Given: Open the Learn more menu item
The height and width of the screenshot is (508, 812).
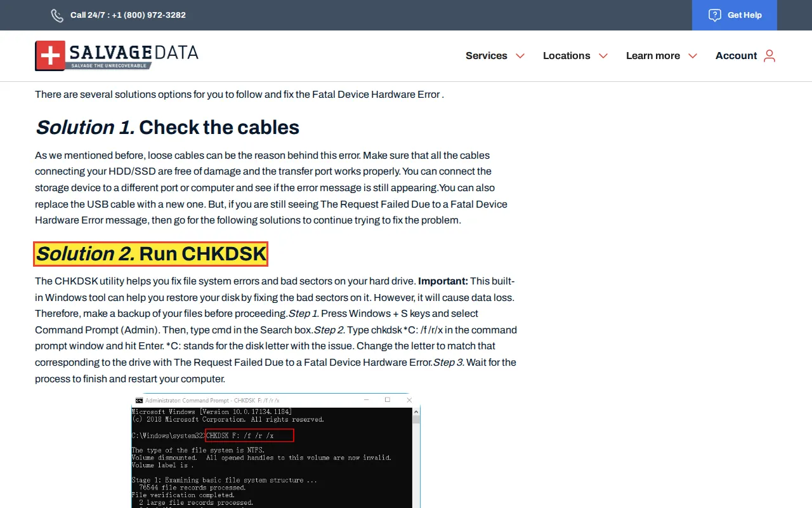Looking at the screenshot, I should pyautogui.click(x=653, y=56).
